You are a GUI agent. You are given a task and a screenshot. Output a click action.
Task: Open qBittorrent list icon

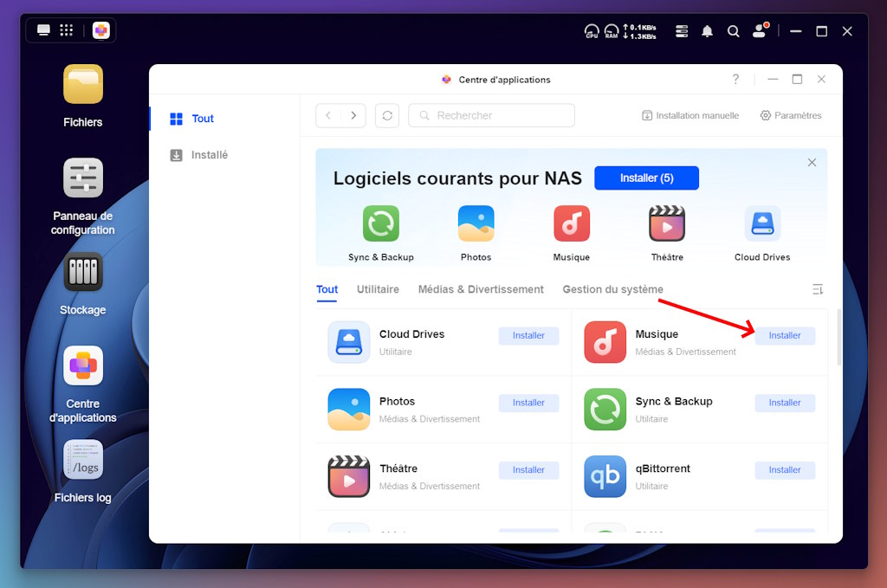pos(605,476)
